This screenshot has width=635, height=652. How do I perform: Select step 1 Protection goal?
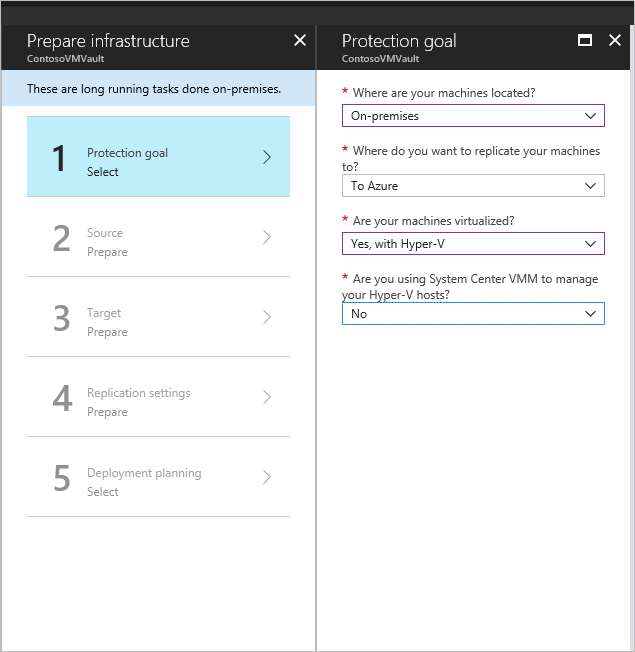[x=158, y=157]
